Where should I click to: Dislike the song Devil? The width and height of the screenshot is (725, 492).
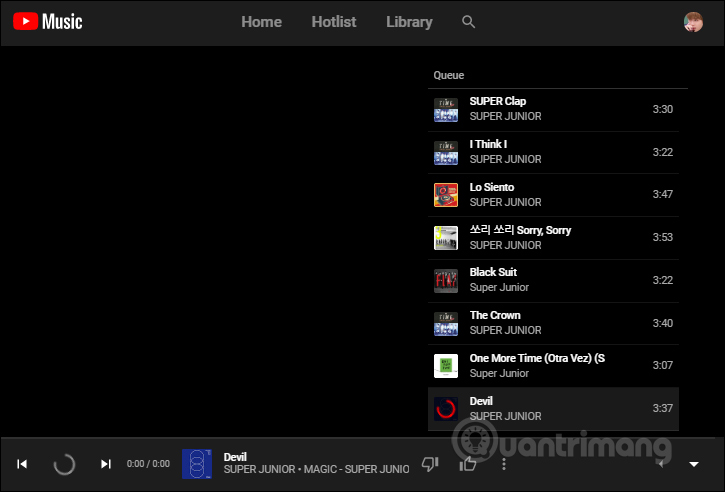(430, 464)
